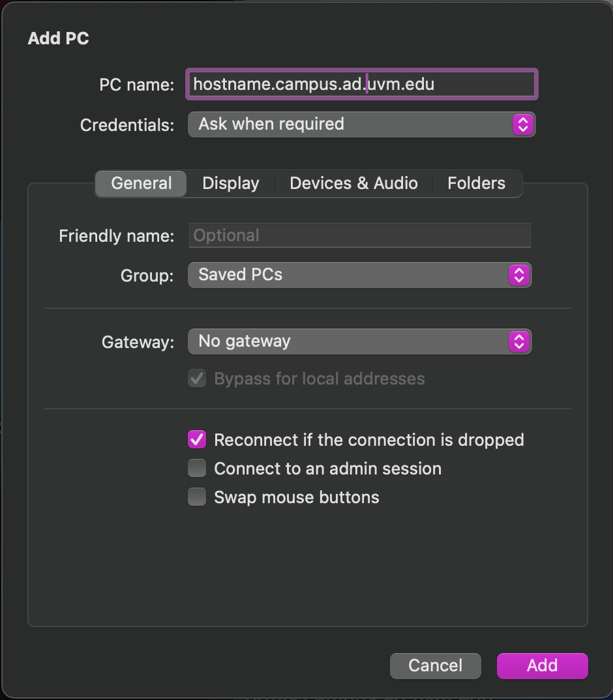Open the Folders tab
The image size is (613, 700).
(476, 184)
